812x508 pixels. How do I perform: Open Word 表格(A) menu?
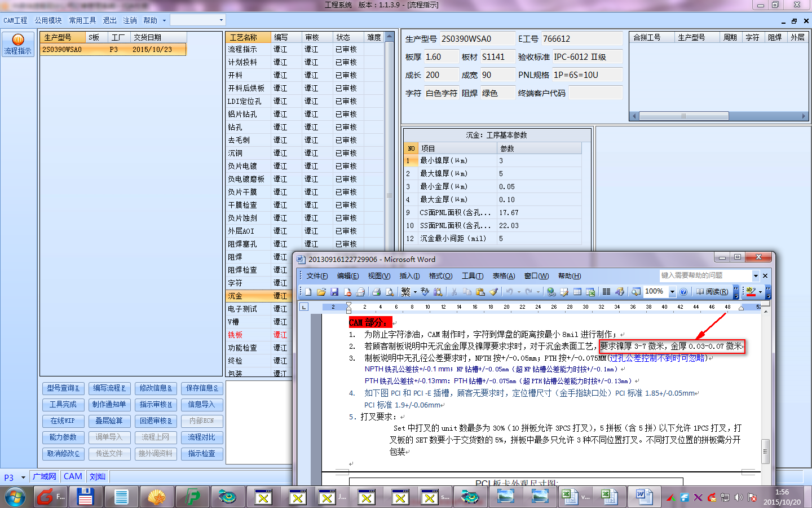[504, 275]
